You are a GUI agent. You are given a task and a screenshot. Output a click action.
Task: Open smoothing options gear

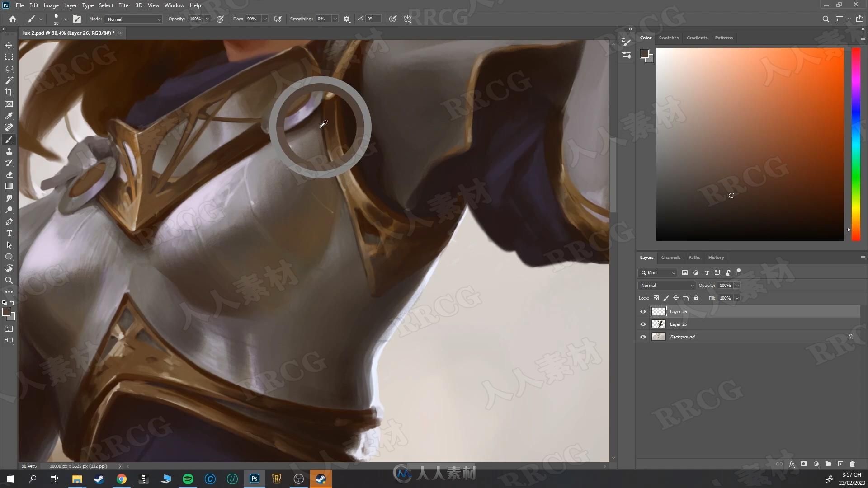tap(347, 19)
